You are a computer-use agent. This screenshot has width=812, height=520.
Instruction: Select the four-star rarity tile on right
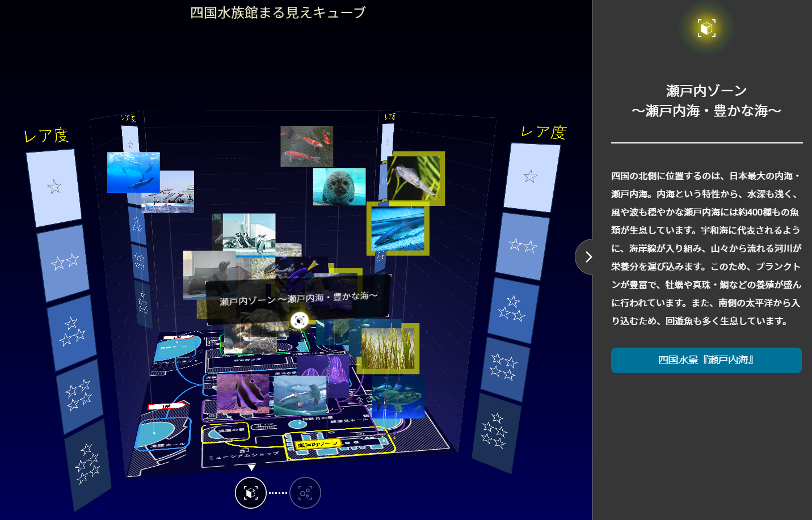504,369
